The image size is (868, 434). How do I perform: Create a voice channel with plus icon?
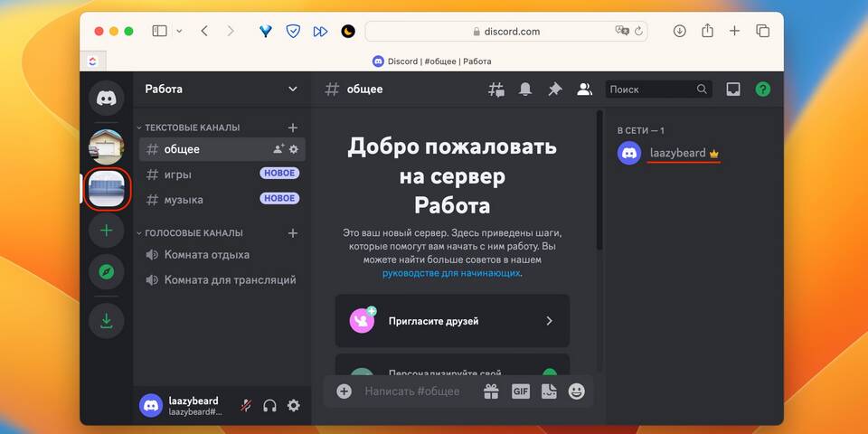coord(293,233)
